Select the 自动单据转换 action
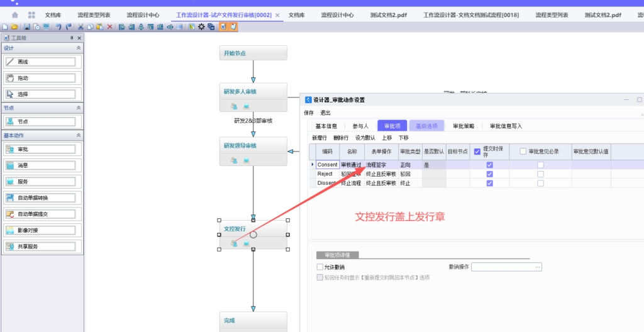The width and height of the screenshot is (644, 332). pos(42,197)
